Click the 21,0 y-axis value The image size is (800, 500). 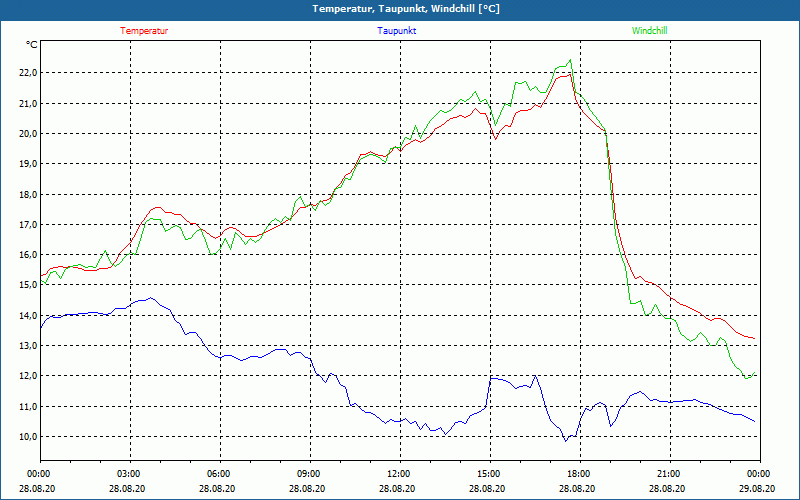pyautogui.click(x=29, y=104)
